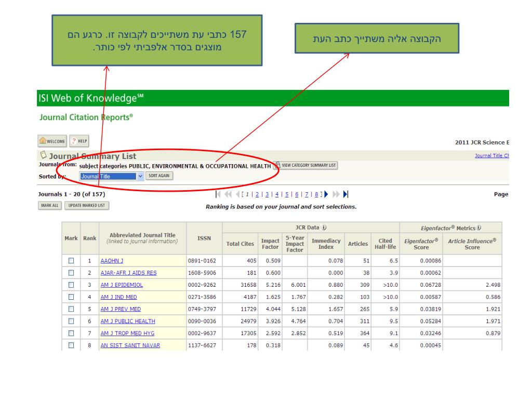This screenshot has width=532, height=399.
Task: Go to page 6 link
Action: click(297, 194)
